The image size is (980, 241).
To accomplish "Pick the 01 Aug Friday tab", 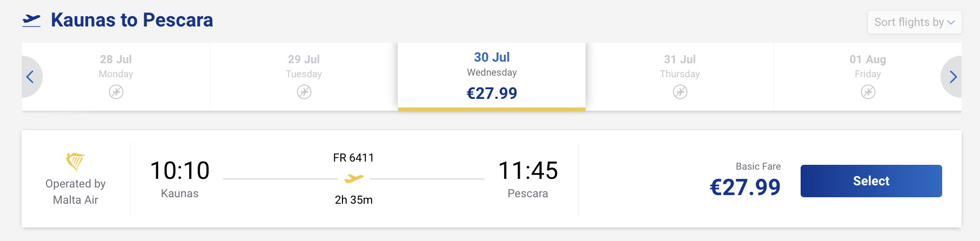I will click(868, 77).
